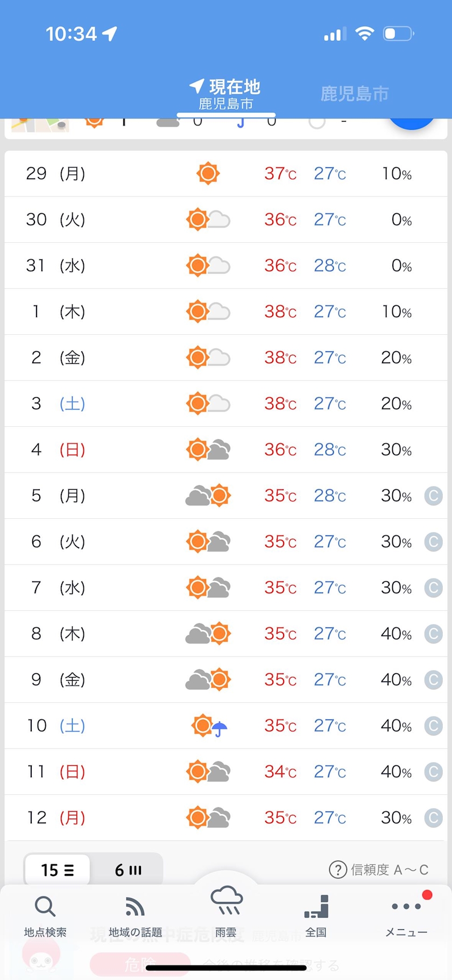
Task: Tap the sunny icon for 29 (月)
Action: 208,173
